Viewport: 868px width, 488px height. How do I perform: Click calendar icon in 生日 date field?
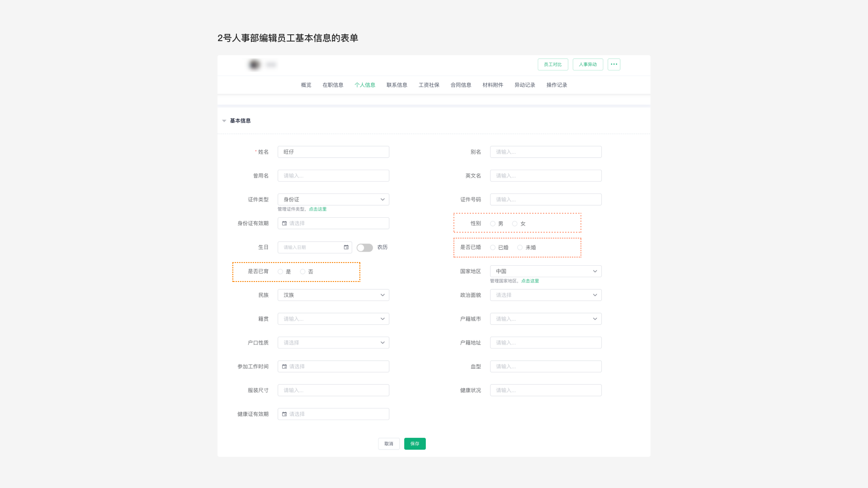(346, 247)
